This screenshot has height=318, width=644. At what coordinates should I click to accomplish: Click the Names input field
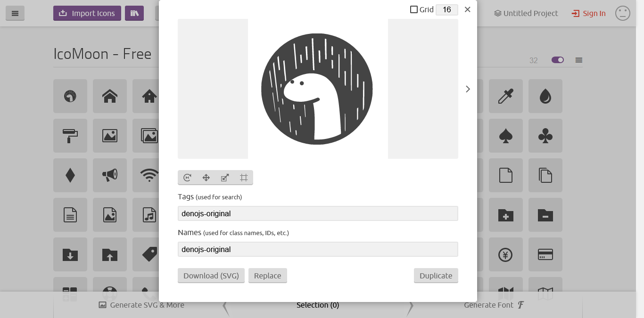tap(318, 249)
